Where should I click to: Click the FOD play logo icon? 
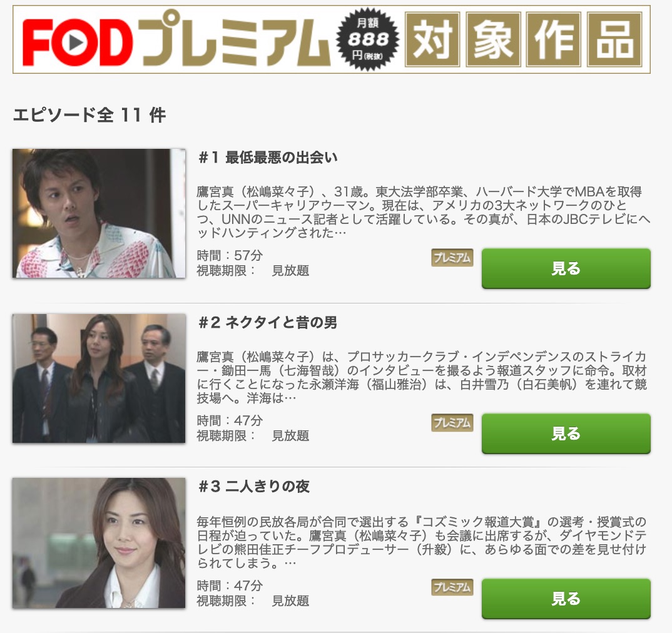click(x=76, y=42)
